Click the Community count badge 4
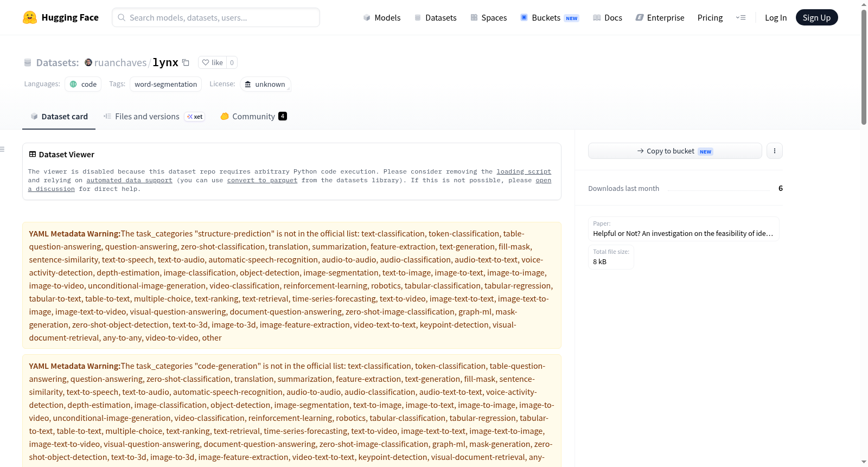Viewport: 868px width, 467px height. tap(283, 116)
